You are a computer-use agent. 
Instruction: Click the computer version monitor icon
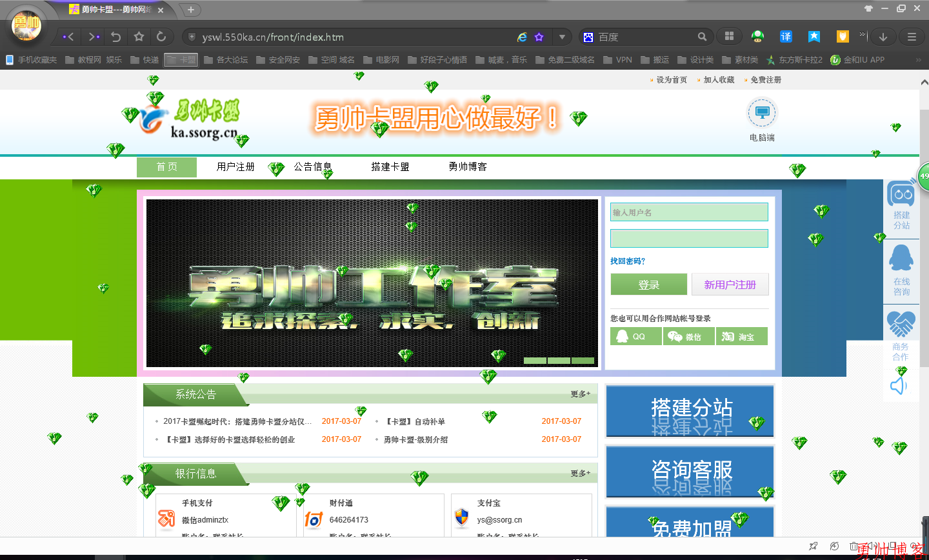(762, 113)
